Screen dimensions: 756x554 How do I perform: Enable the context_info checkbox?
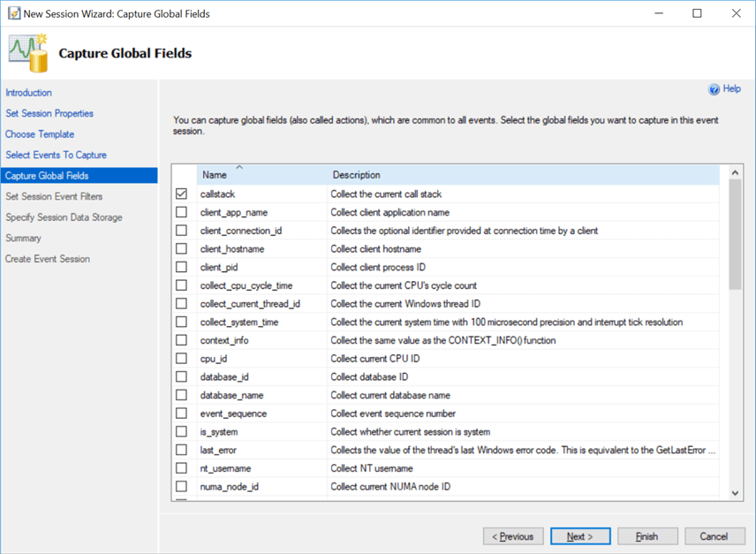point(181,340)
